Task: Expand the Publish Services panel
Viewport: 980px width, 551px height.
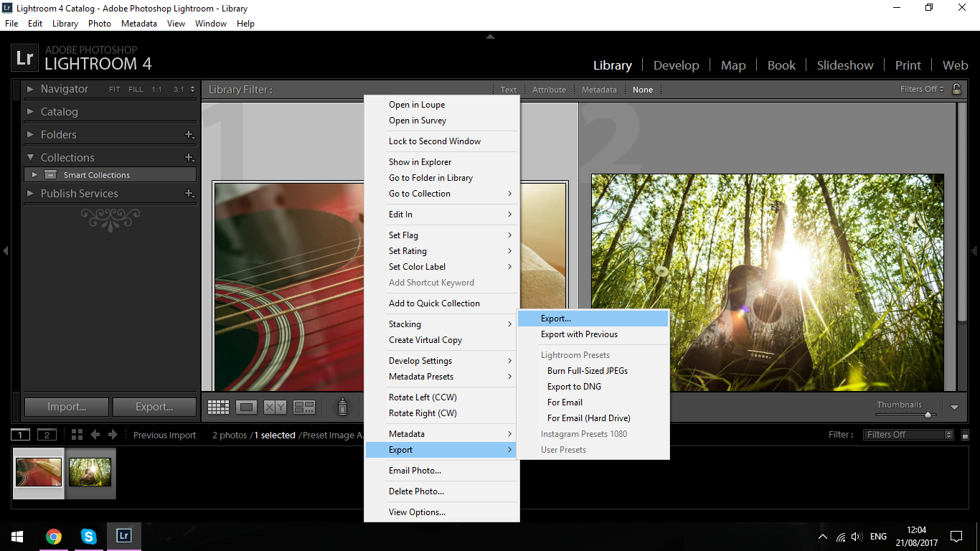Action: pos(30,194)
